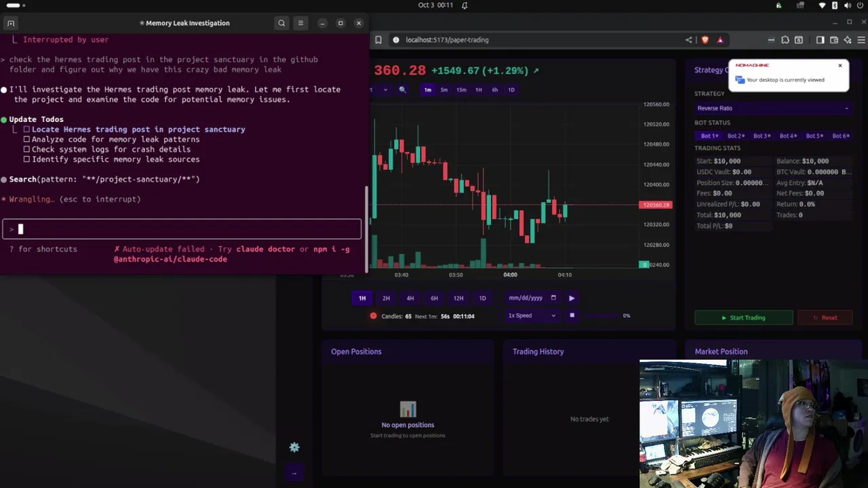Click the red 120360.28 price label on chart axis
This screenshot has height=488, width=868.
655,205
